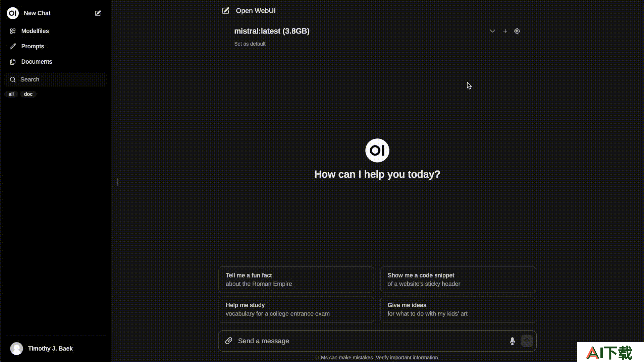
Task: Attach a file using the paperclip icon
Action: (x=229, y=341)
